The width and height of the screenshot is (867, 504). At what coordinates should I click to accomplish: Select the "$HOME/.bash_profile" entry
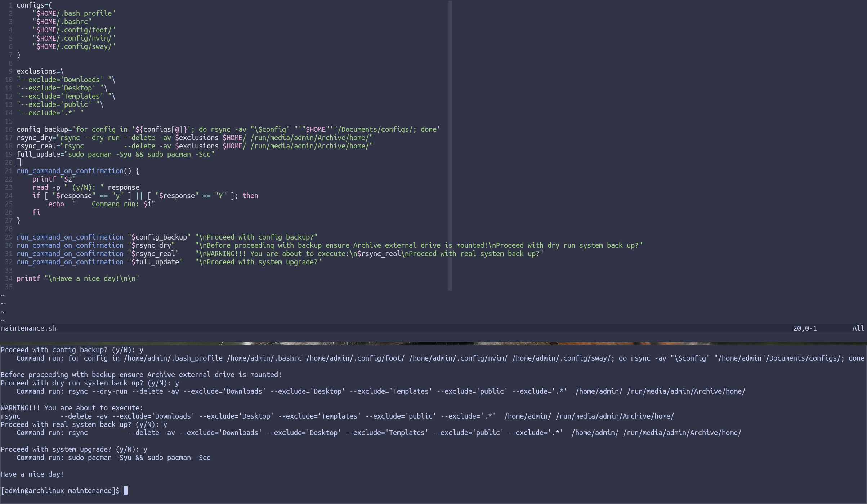click(x=74, y=13)
